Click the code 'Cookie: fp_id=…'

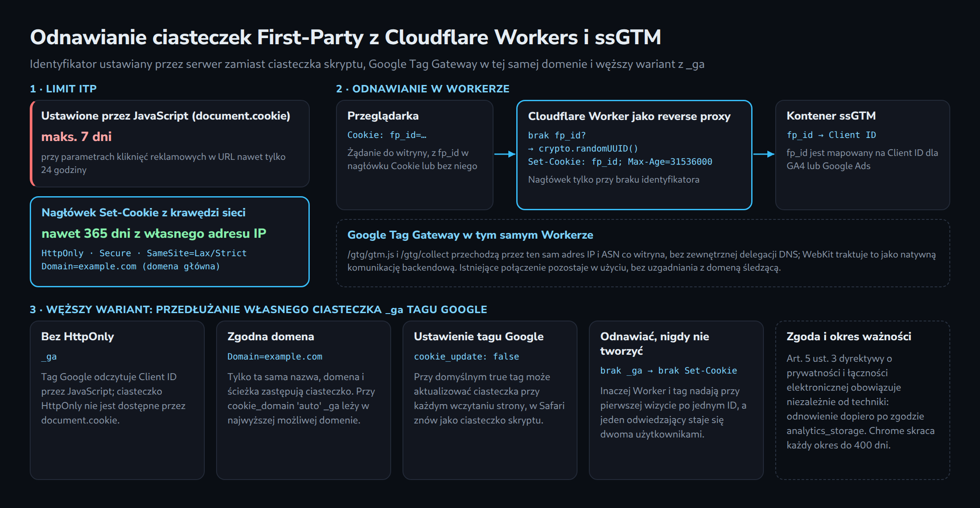point(387,135)
